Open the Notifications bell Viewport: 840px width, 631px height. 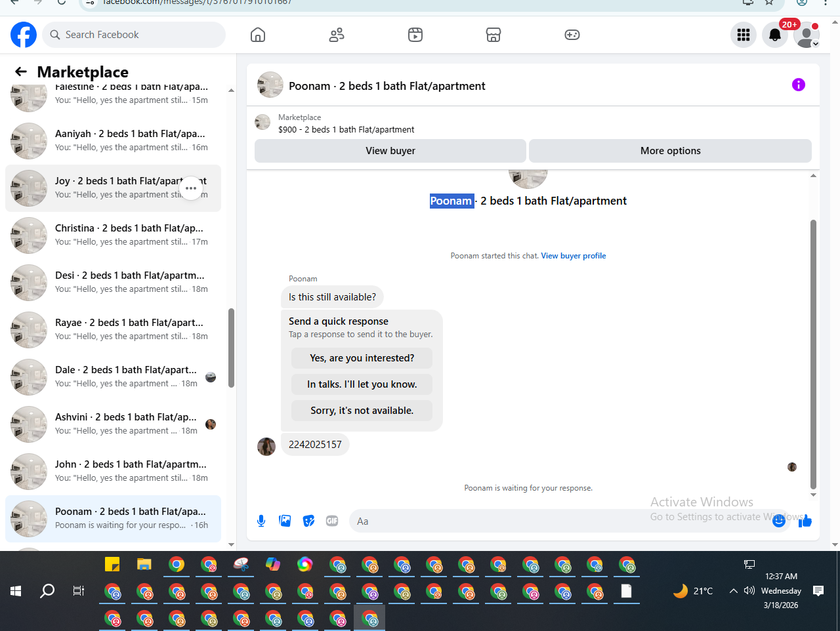point(775,35)
